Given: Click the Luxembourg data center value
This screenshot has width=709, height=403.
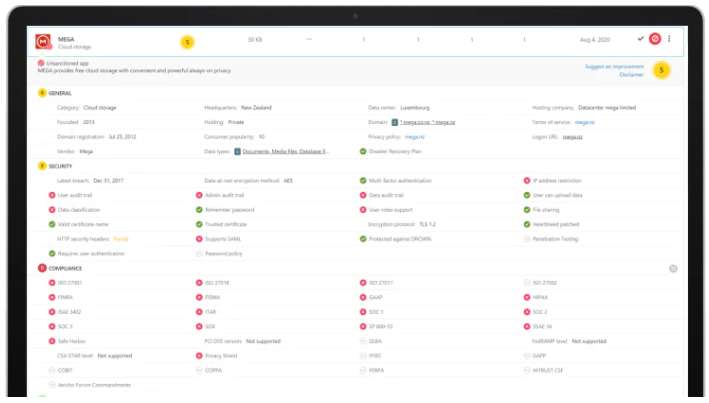Looking at the screenshot, I should point(415,108).
